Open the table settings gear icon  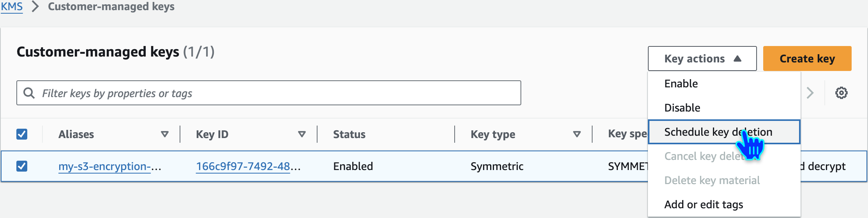[841, 93]
